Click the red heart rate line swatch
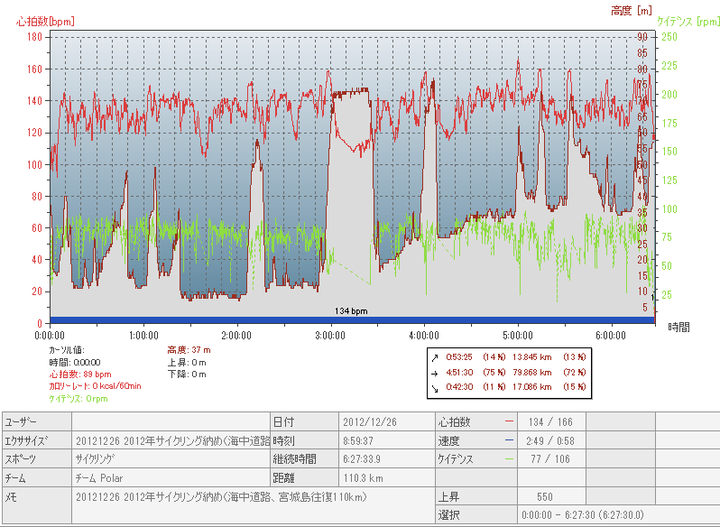 pyautogui.click(x=509, y=421)
